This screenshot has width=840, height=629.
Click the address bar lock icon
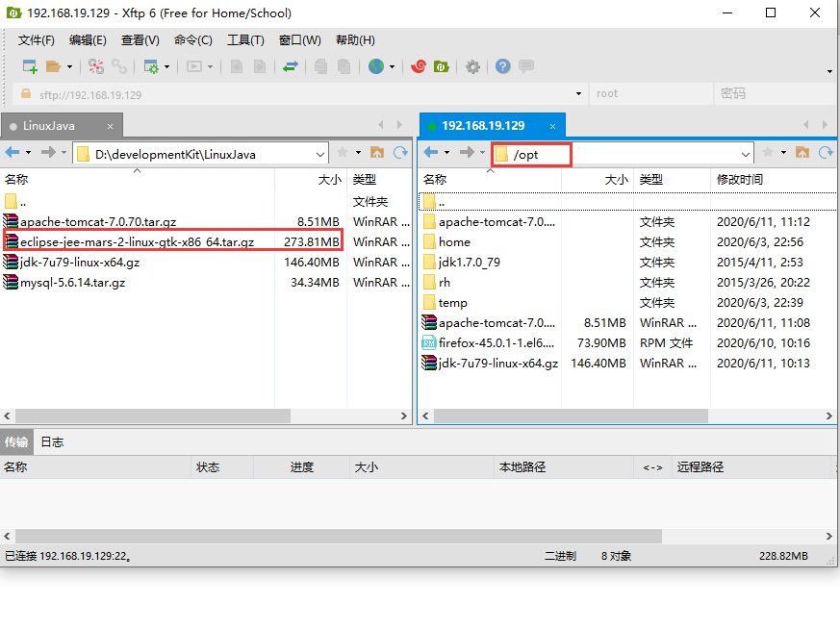tap(25, 94)
